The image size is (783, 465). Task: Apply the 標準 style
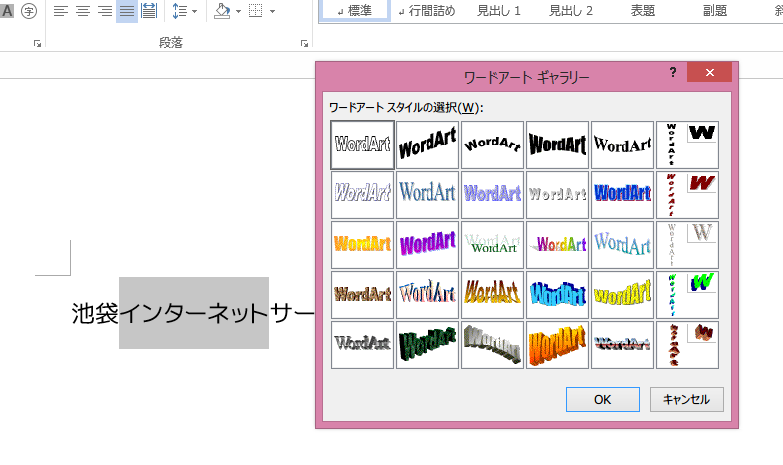(x=355, y=10)
